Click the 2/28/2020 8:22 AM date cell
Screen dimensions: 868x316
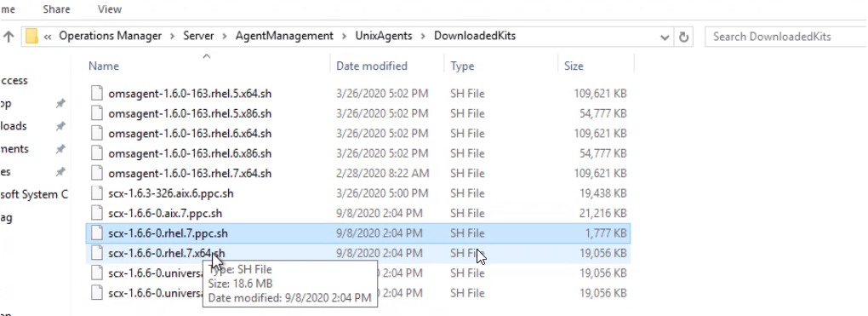tap(383, 174)
